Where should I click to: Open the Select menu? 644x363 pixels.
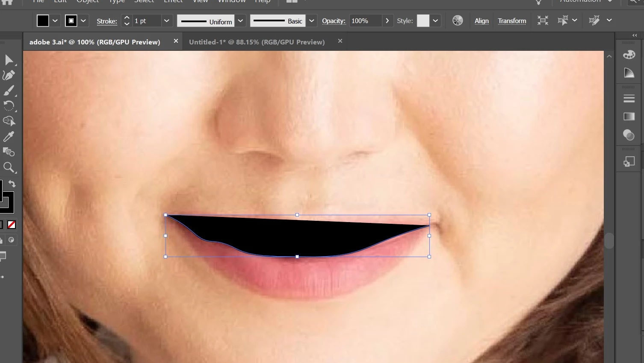click(x=144, y=1)
